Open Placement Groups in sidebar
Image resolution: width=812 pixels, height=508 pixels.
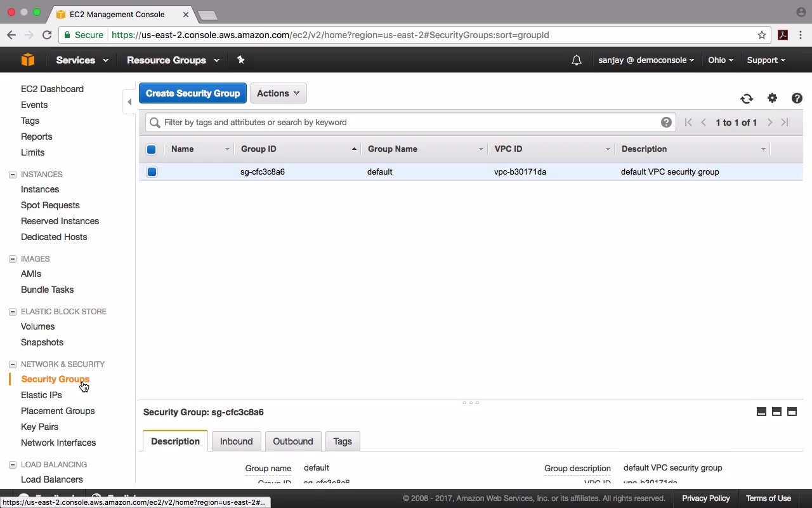pos(58,411)
